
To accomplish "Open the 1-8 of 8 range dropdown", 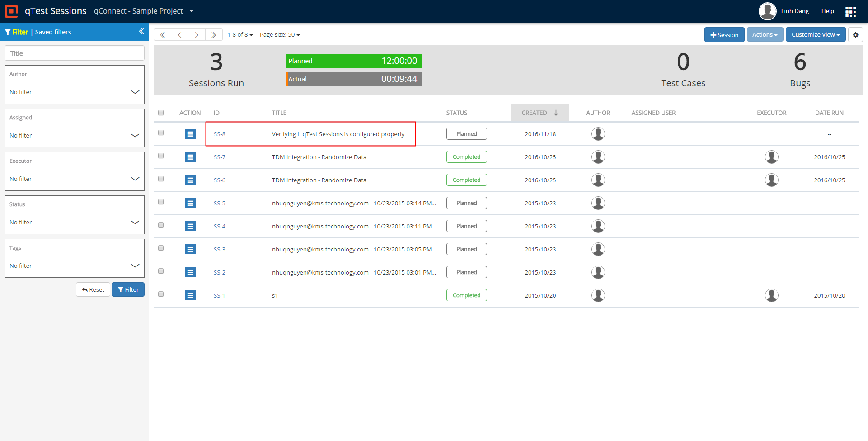I will click(x=240, y=35).
